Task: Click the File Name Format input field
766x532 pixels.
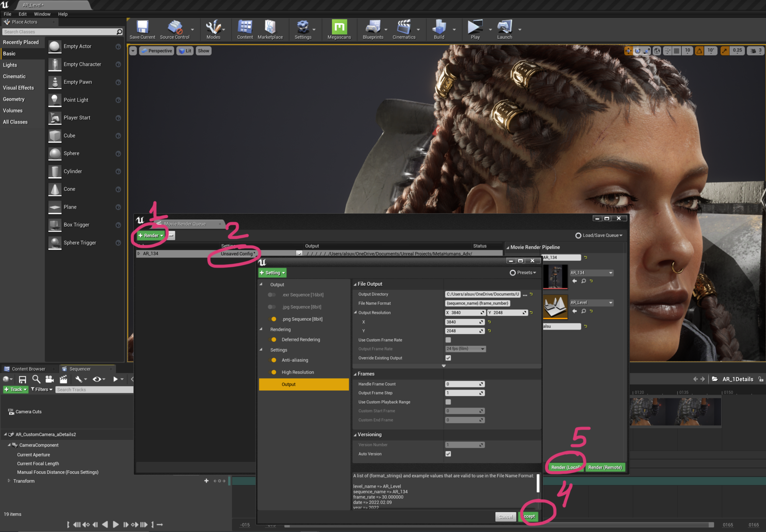Action: [x=478, y=303]
